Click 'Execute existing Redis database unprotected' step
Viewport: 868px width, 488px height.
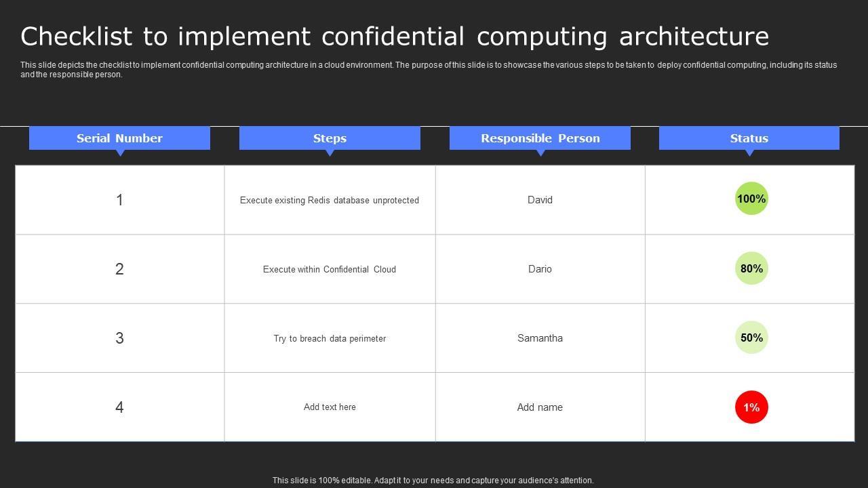click(330, 201)
